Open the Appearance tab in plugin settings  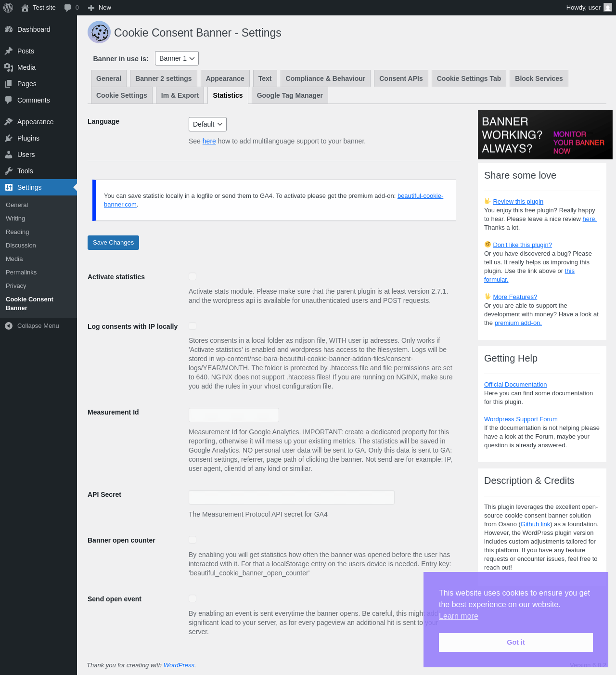click(x=225, y=78)
